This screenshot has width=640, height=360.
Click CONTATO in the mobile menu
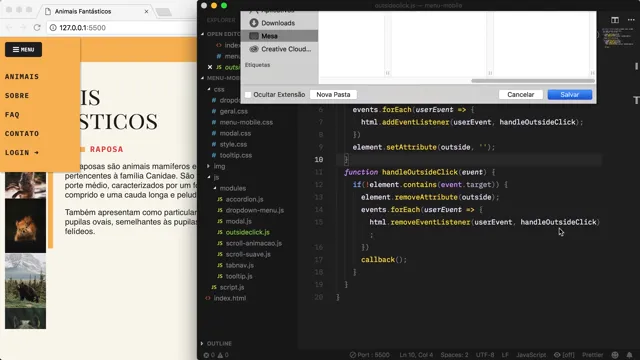pyautogui.click(x=22, y=133)
